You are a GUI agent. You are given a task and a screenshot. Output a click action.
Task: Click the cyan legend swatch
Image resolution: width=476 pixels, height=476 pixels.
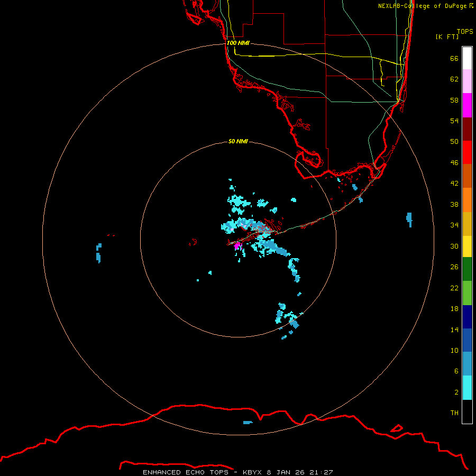pos(467,388)
